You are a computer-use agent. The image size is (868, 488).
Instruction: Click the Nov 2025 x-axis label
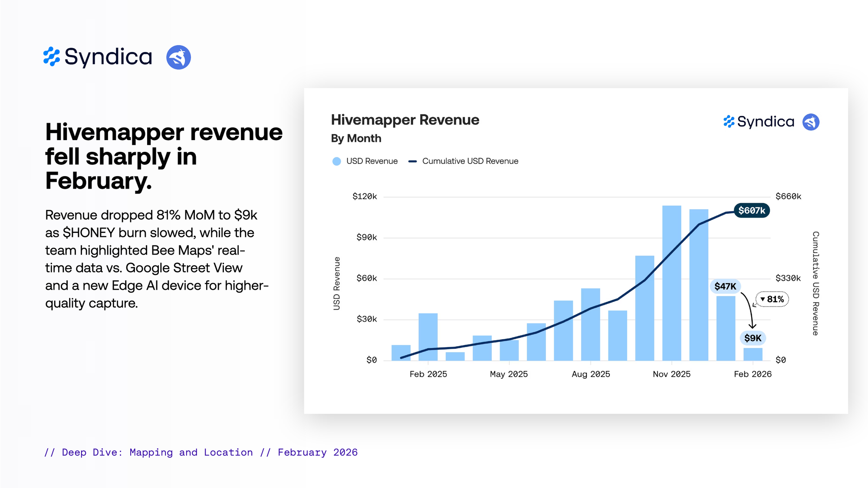pos(671,374)
